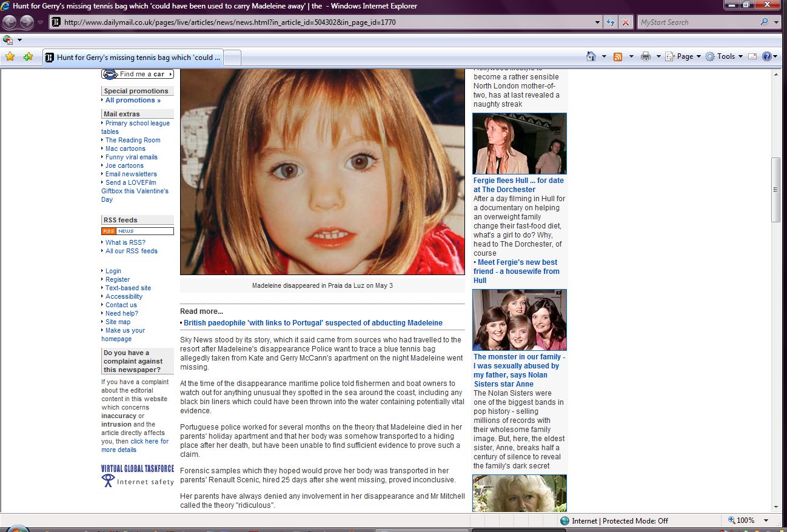The image size is (787, 532).
Task: Click the Print icon in toolbar
Action: click(646, 56)
